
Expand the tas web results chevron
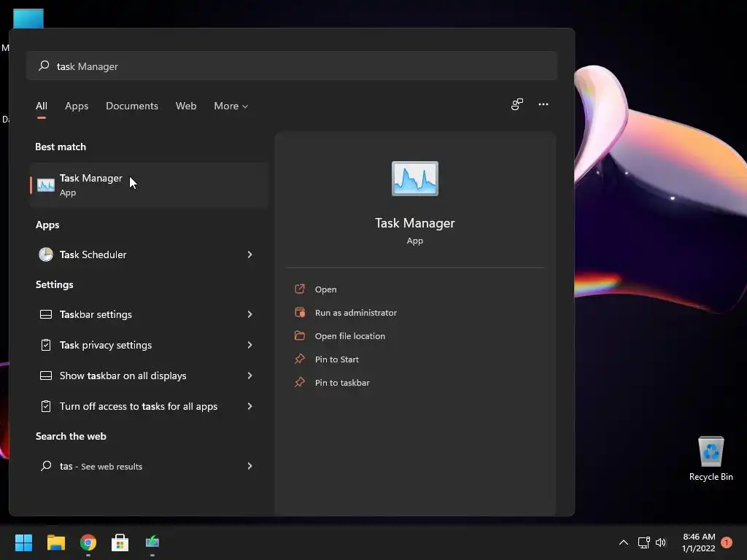tap(249, 466)
